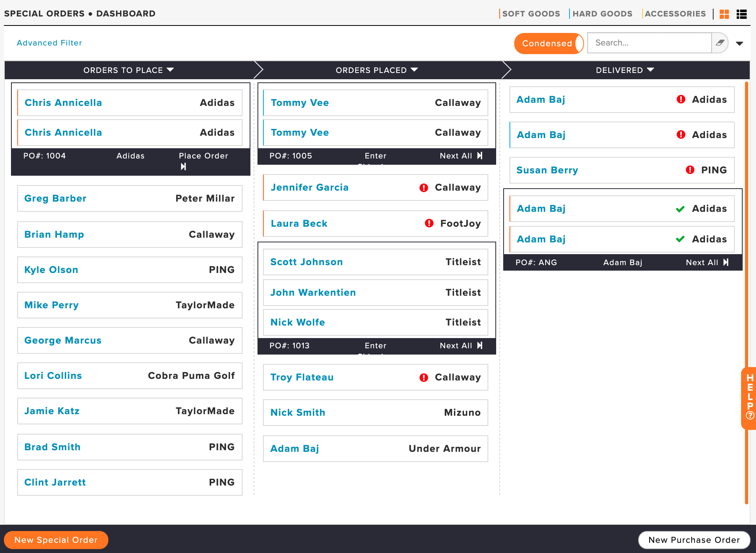Click the eraser clear-search icon
756x553 pixels.
tap(720, 43)
